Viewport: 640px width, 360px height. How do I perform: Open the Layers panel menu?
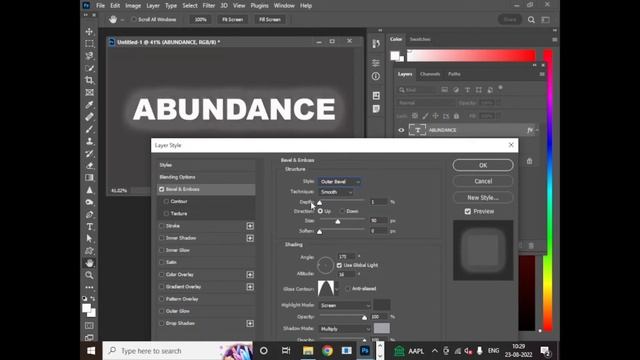[x=542, y=74]
